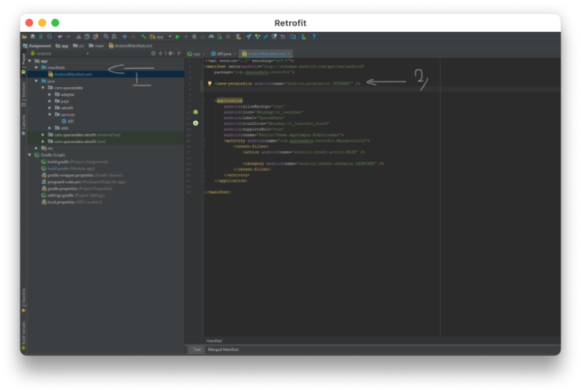Click the AndroidManifest.xml breadcrumb
581x392 pixels.
[130, 46]
